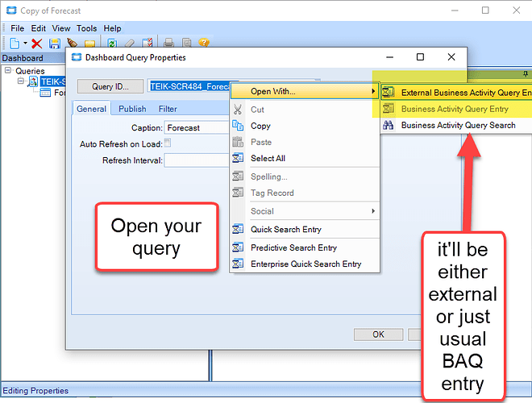Click the Copy pages icon

[238, 126]
